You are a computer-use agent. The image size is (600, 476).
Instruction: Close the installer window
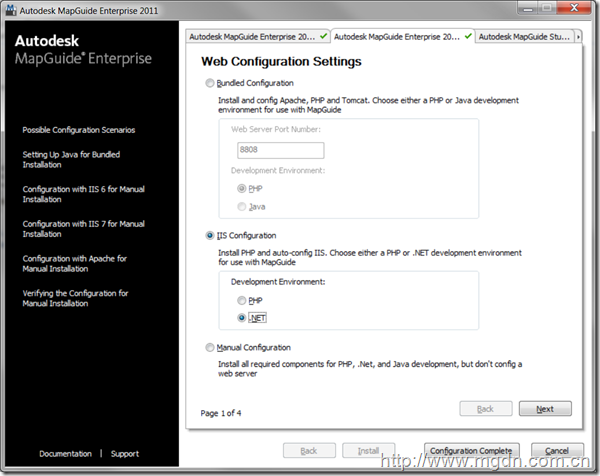(574, 8)
